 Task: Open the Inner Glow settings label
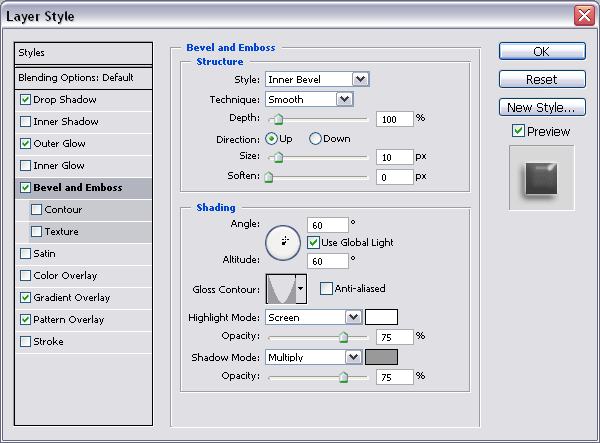pos(59,166)
